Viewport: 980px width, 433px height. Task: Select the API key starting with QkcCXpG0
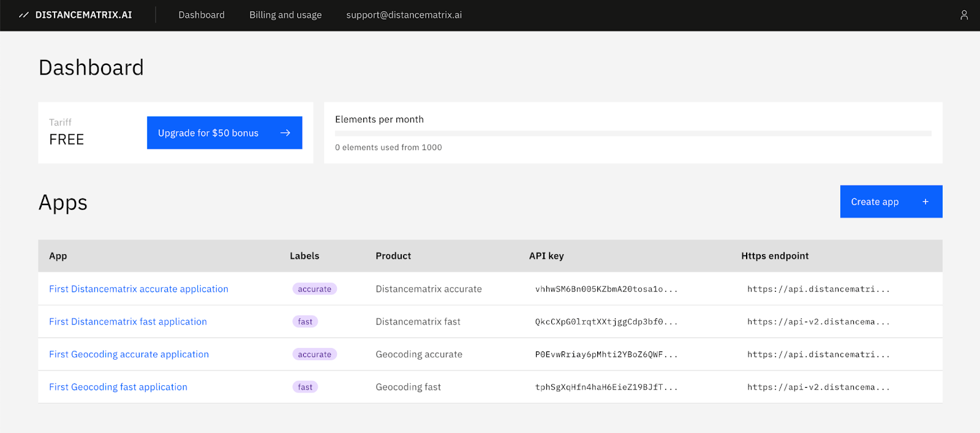[606, 322]
